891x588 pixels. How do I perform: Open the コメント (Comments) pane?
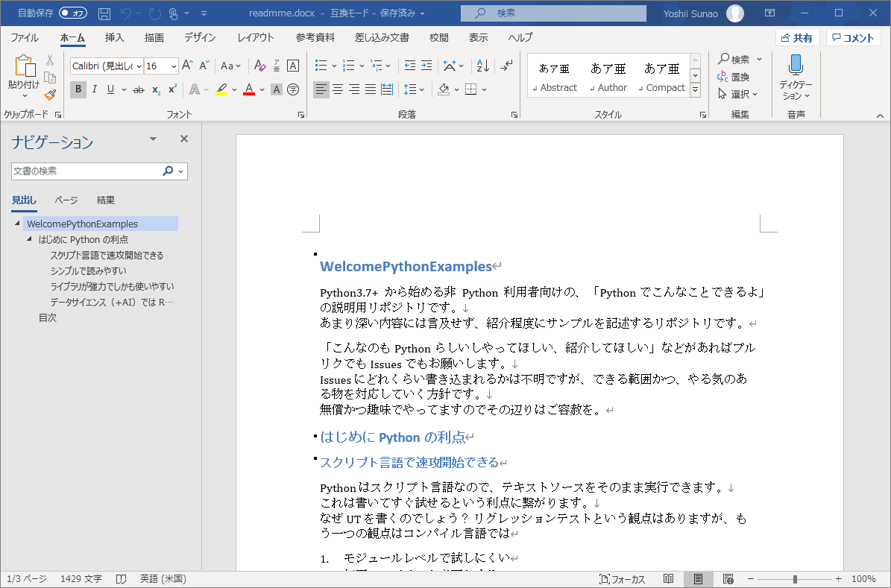pos(853,37)
